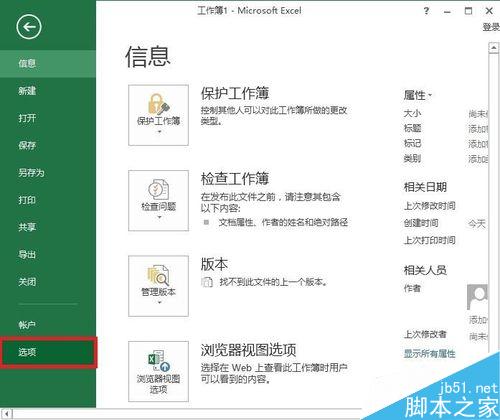500x420 pixels.
Task: Click the 浏览器视图选项 browser view button
Action: 158,371
